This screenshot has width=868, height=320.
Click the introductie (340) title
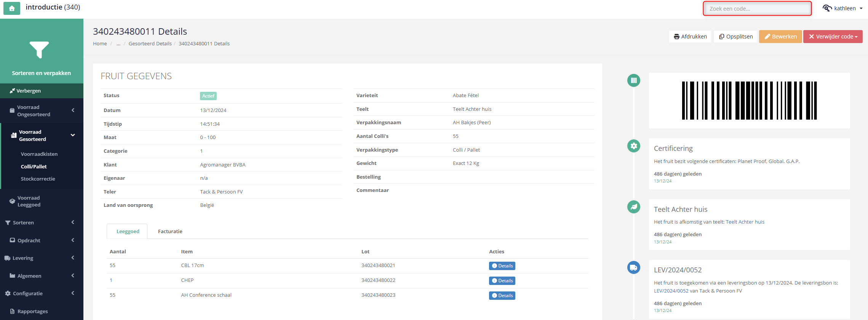[53, 7]
